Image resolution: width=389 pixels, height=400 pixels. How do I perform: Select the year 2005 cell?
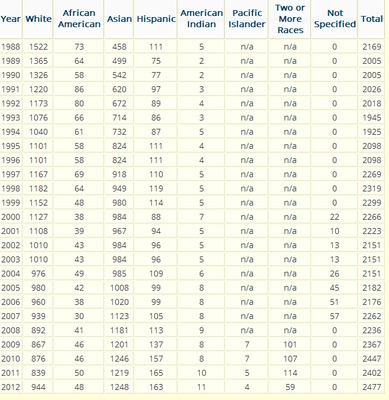tap(11, 288)
